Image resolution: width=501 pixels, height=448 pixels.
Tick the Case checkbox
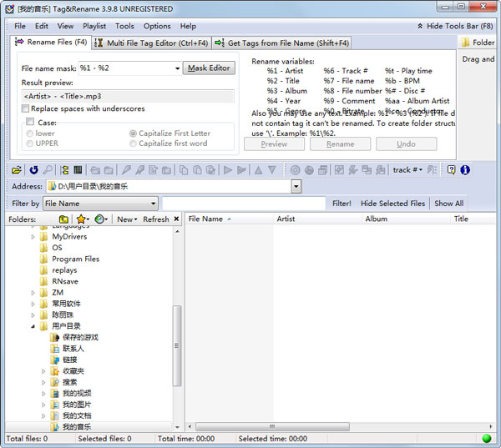point(30,122)
